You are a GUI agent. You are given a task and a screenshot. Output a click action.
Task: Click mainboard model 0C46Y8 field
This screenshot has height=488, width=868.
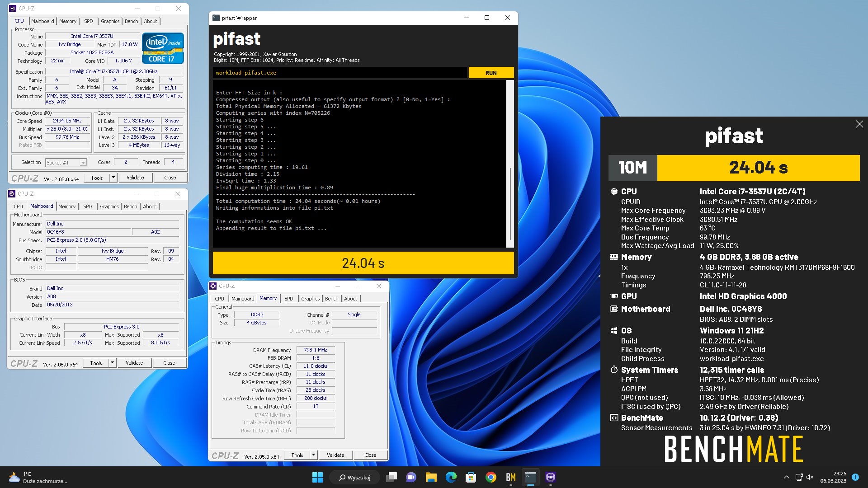(x=88, y=232)
